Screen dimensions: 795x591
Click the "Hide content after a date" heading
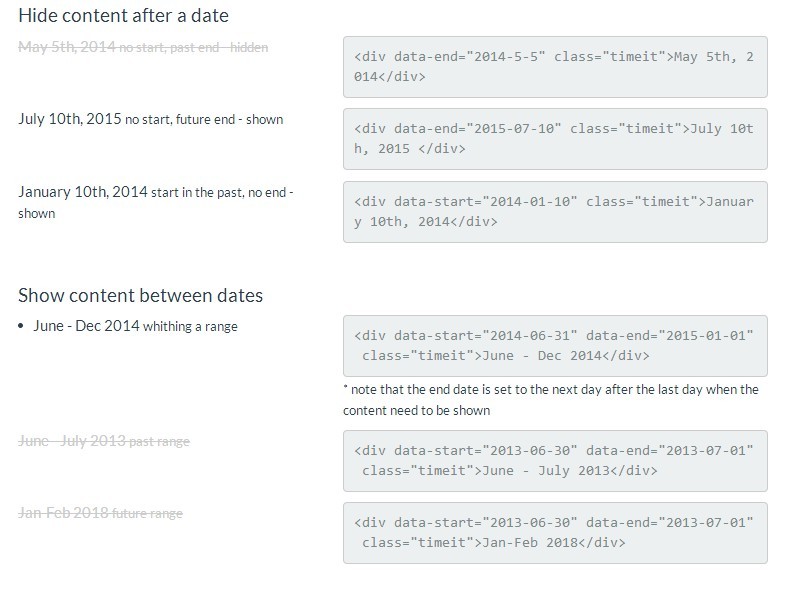pos(123,15)
